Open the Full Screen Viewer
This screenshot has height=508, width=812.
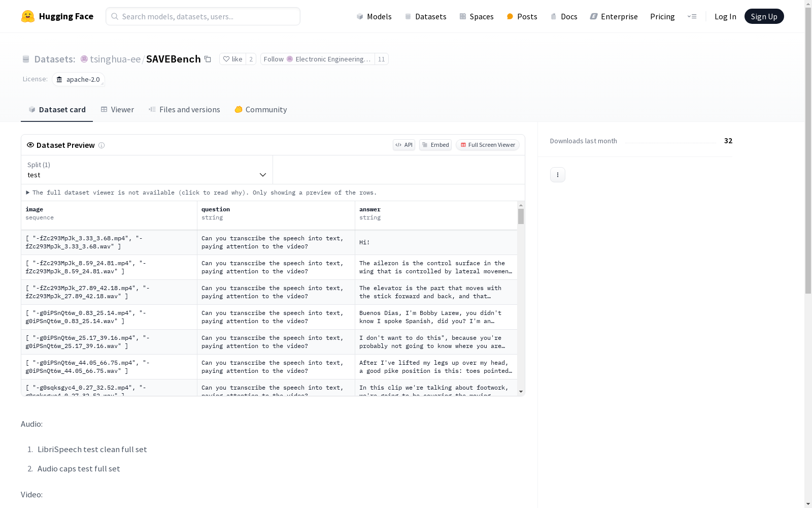coord(488,145)
